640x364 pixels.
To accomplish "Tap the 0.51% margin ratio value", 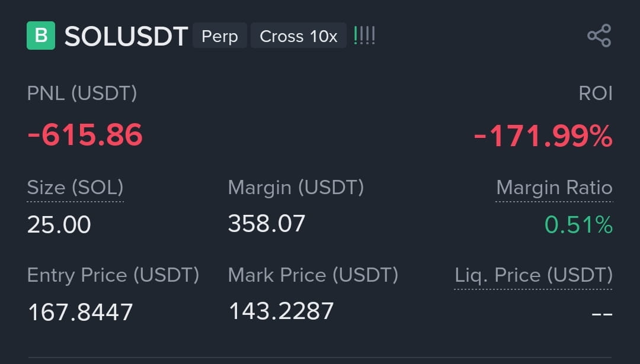I will (x=579, y=224).
